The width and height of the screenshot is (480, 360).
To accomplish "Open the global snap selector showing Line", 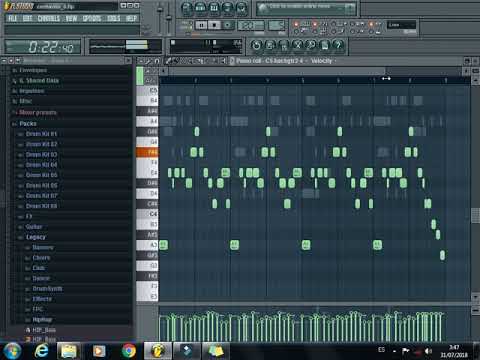I will [x=401, y=25].
